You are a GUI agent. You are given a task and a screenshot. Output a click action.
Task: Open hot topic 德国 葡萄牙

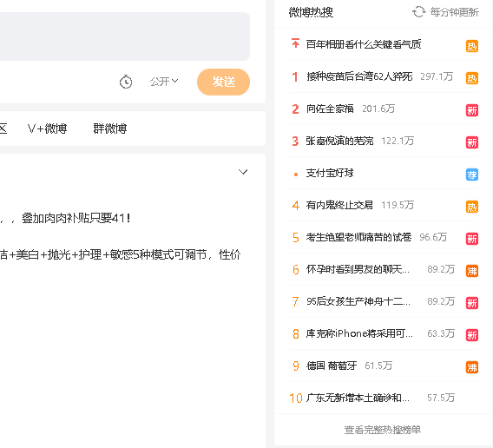coord(332,366)
